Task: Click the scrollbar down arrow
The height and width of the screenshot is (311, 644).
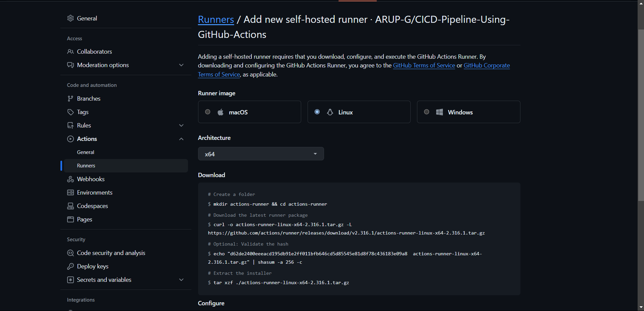Action: point(641,307)
